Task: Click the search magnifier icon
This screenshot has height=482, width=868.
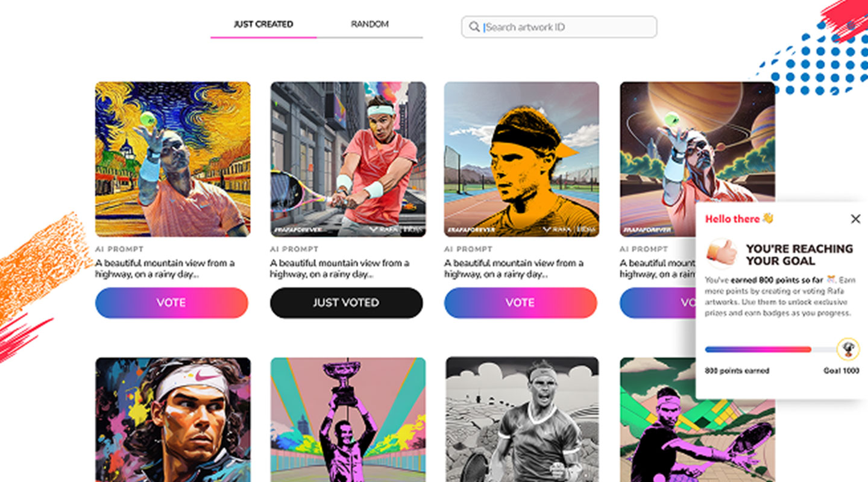Action: tap(474, 27)
